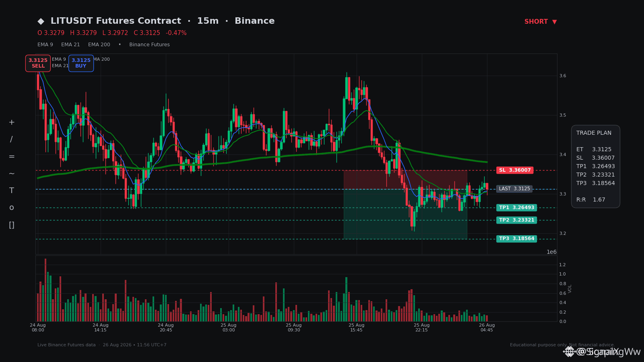
Task: Click the red stop-loss zone rectangle
Action: tap(405, 179)
